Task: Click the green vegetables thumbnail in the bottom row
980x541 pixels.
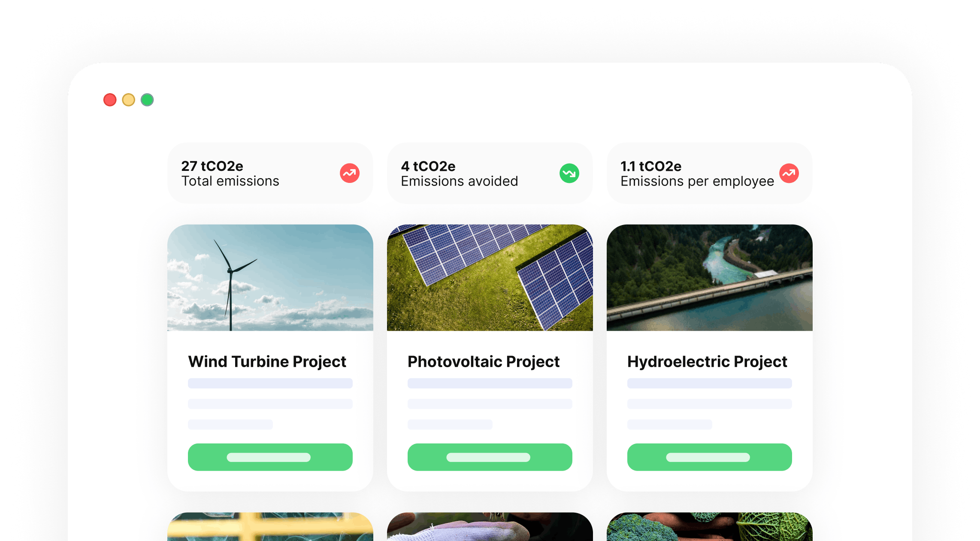Action: coord(710,527)
